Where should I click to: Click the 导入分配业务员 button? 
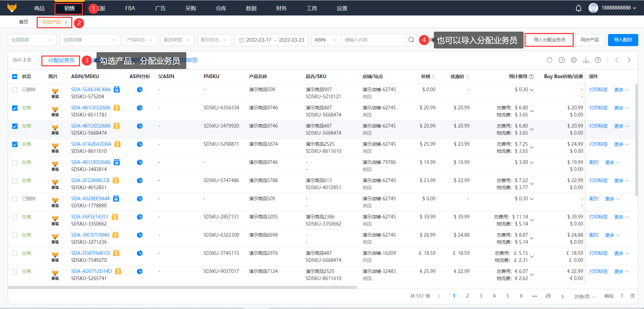549,40
